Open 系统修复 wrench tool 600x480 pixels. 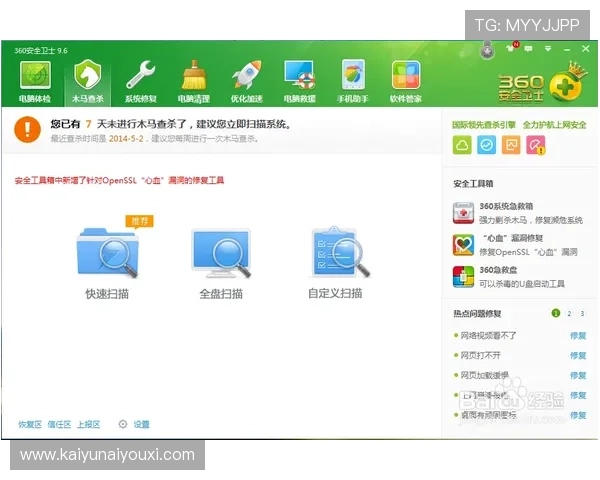pos(140,75)
